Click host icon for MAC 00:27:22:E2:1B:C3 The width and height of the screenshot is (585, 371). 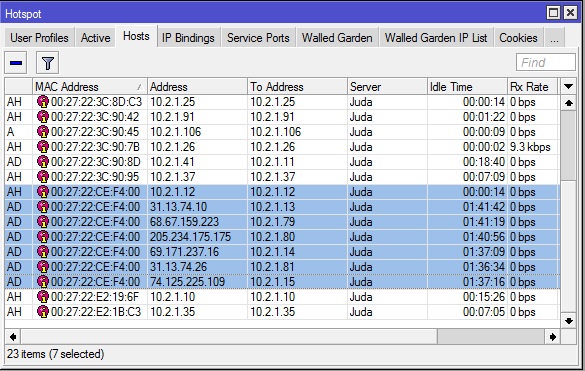(x=43, y=312)
